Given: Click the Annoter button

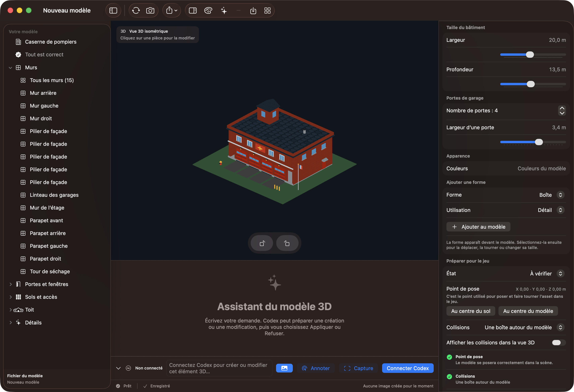Looking at the screenshot, I should point(316,368).
